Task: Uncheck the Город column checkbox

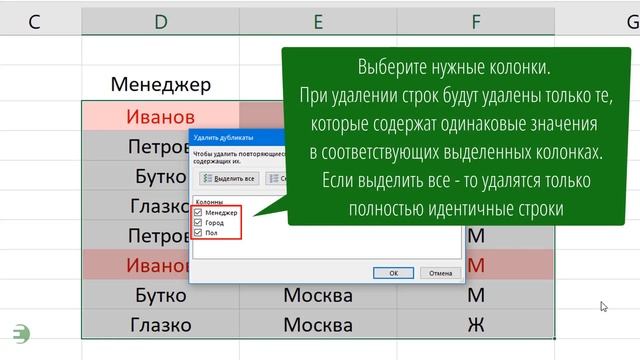Action: (198, 222)
